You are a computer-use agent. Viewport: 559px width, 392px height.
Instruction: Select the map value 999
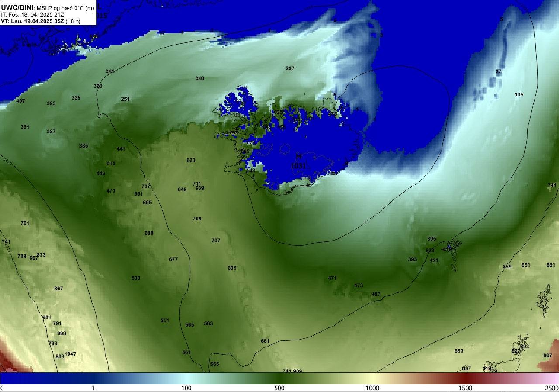[62, 334]
